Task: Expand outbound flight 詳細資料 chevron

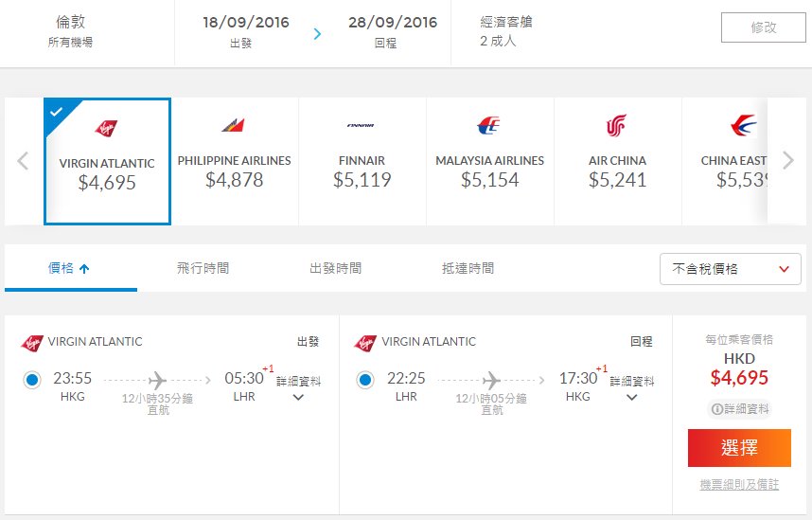Action: coord(298,398)
